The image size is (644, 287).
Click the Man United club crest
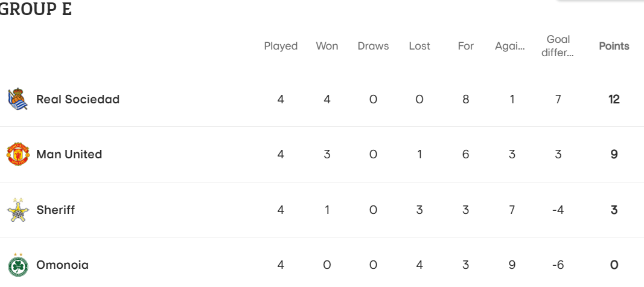click(18, 154)
